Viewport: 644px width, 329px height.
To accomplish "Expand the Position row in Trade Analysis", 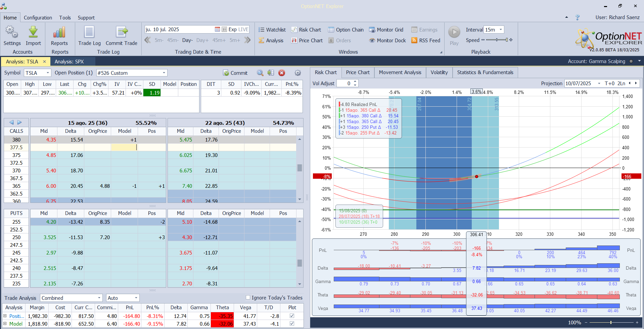I will (5, 316).
